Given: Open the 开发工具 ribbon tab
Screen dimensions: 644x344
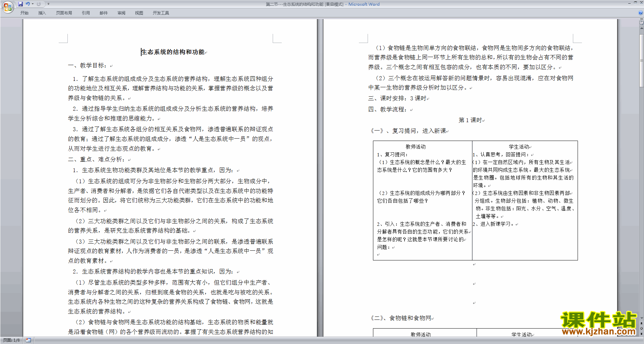Looking at the screenshot, I should click(x=161, y=13).
